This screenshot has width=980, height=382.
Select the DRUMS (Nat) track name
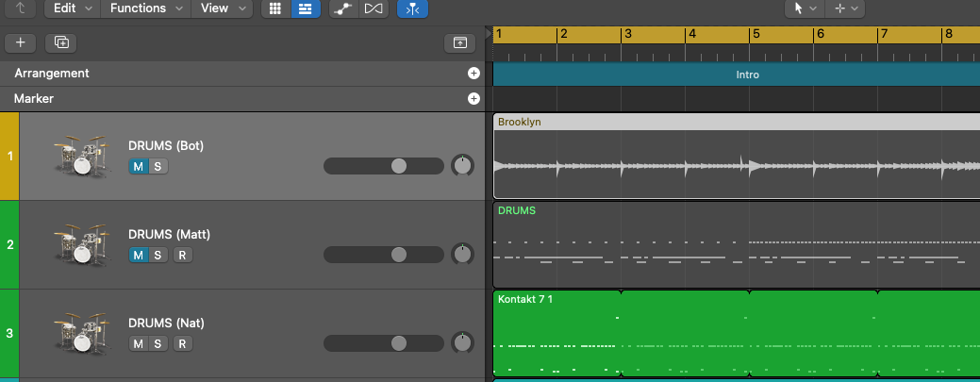tap(166, 324)
